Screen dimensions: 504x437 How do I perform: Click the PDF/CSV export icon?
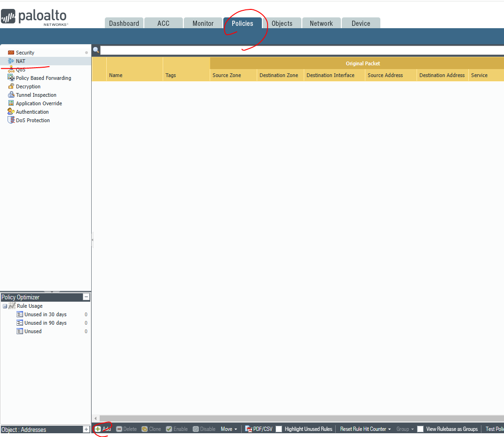(248, 429)
